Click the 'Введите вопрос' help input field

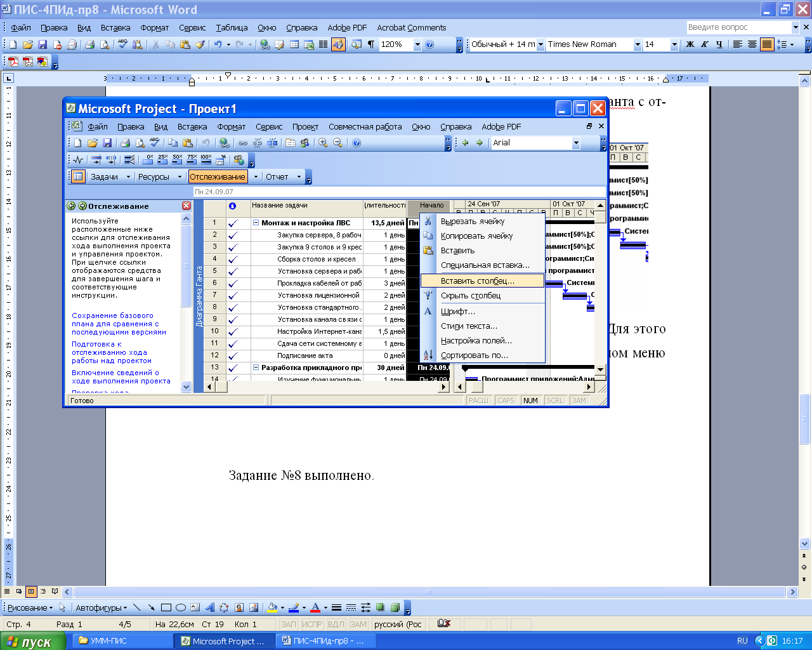pos(738,27)
